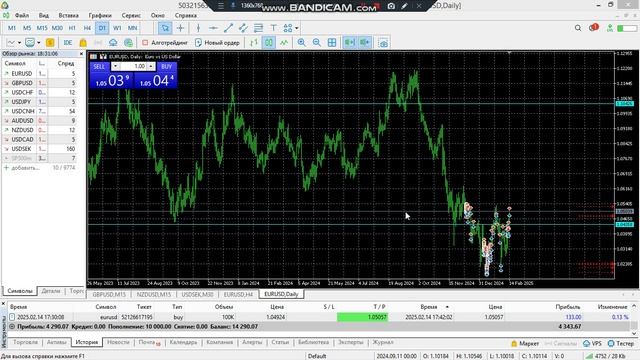Toggle the Algo trading button
The image size is (640, 360).
164,42
